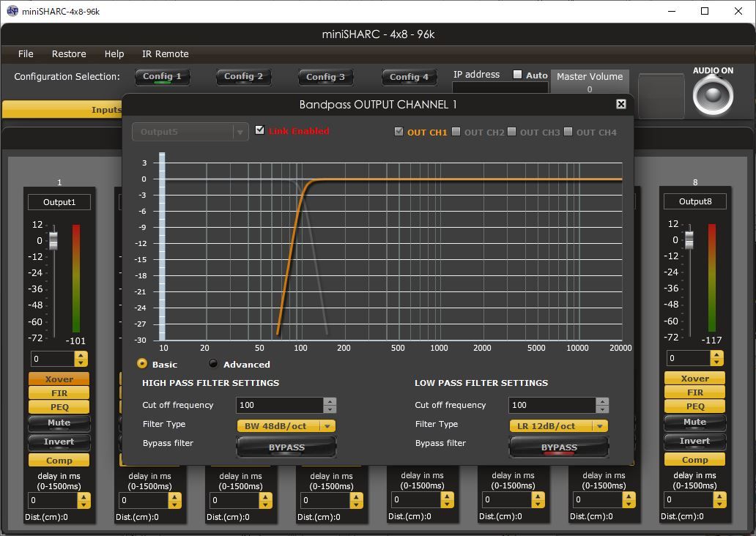Decrease Output1 gain value with down arrow

(x=81, y=362)
